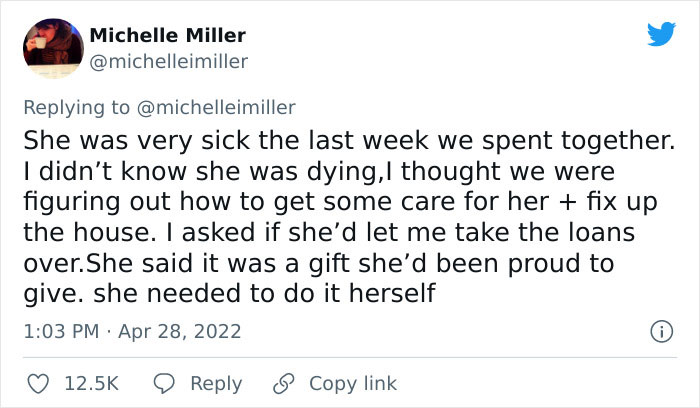Open the 1:03 PM timestamp
Screen dimensions: 700x408
(x=59, y=331)
